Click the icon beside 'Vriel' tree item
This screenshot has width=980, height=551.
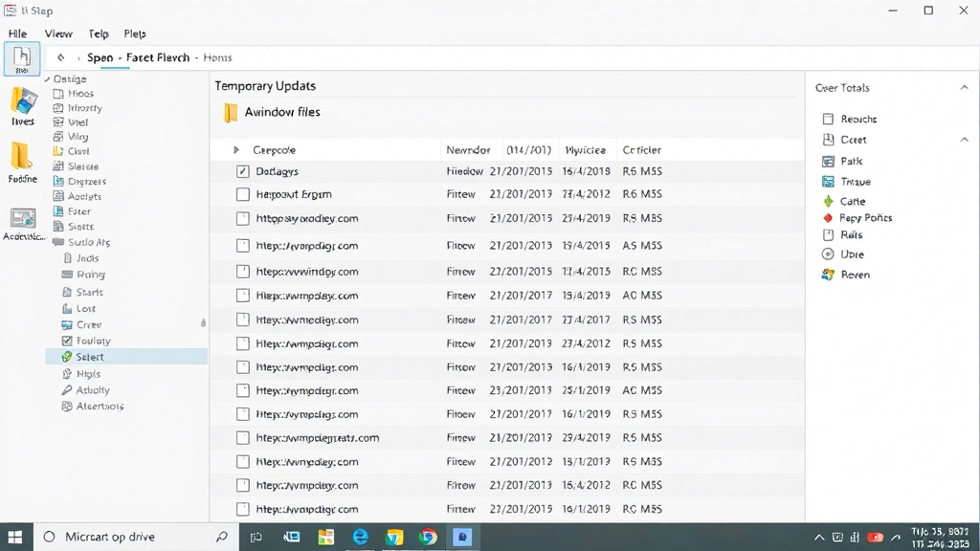tap(58, 122)
